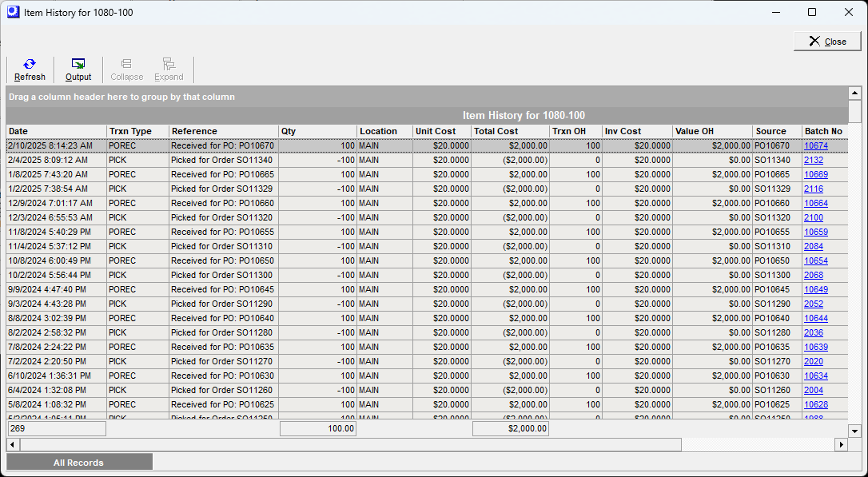
Task: Click the down arrow on the vertical scrollbar
Action: 855,431
